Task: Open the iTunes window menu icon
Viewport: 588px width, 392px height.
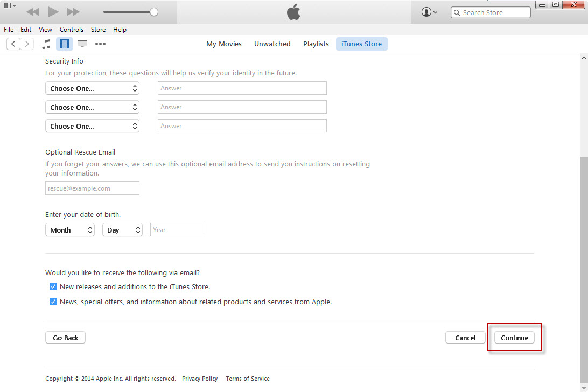Action: click(x=10, y=5)
